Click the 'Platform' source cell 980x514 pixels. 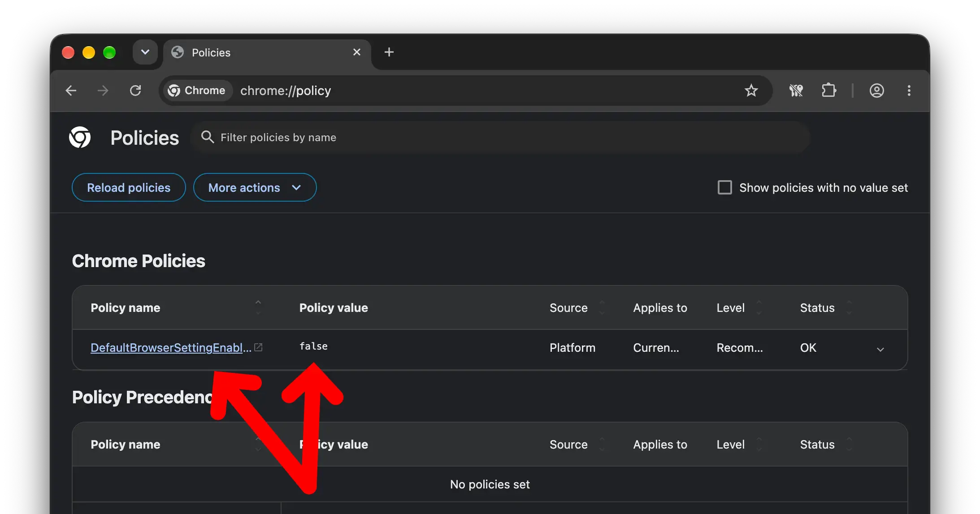coord(572,348)
